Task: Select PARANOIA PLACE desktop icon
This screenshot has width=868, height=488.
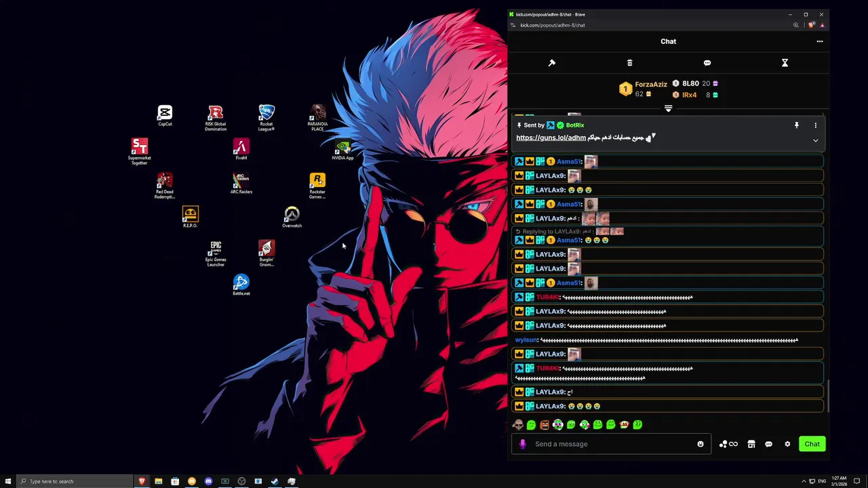Action: [x=317, y=118]
